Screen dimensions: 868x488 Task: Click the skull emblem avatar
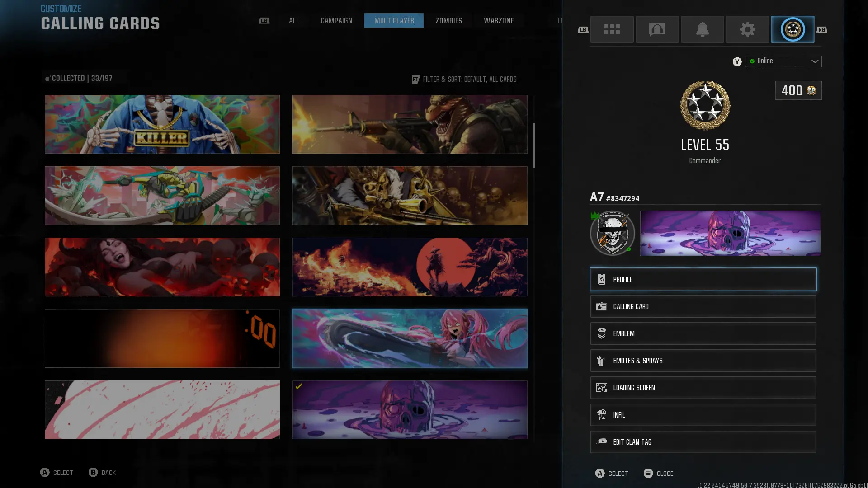612,233
